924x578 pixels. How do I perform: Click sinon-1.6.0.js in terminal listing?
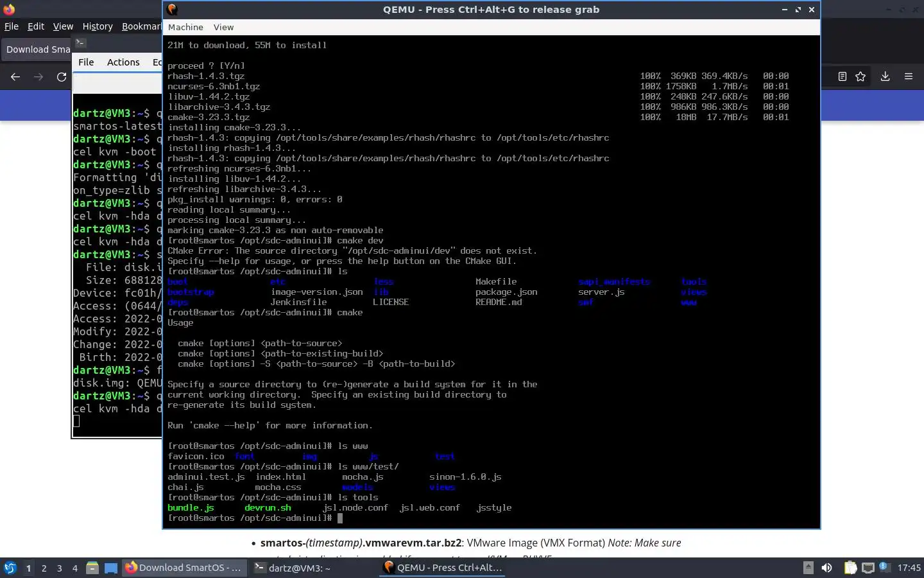[465, 477]
